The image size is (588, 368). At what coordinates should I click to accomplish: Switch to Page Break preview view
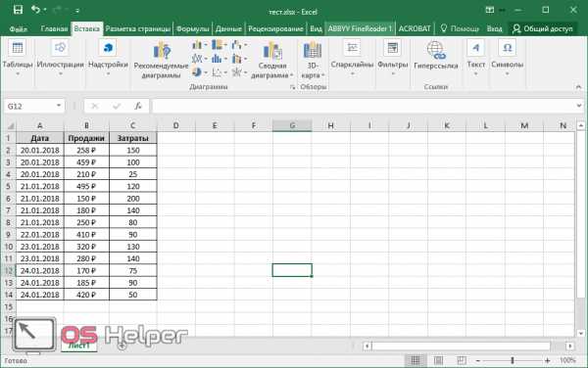click(462, 360)
